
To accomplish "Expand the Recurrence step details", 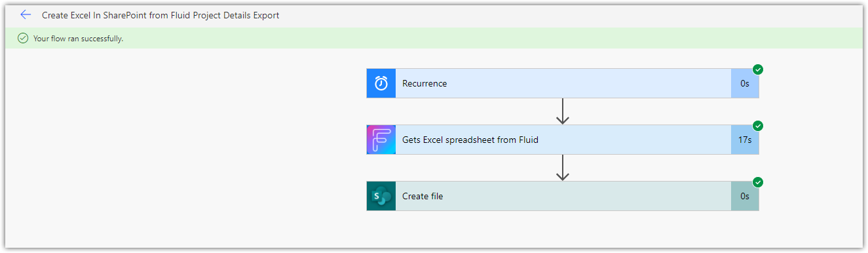I will (x=563, y=83).
